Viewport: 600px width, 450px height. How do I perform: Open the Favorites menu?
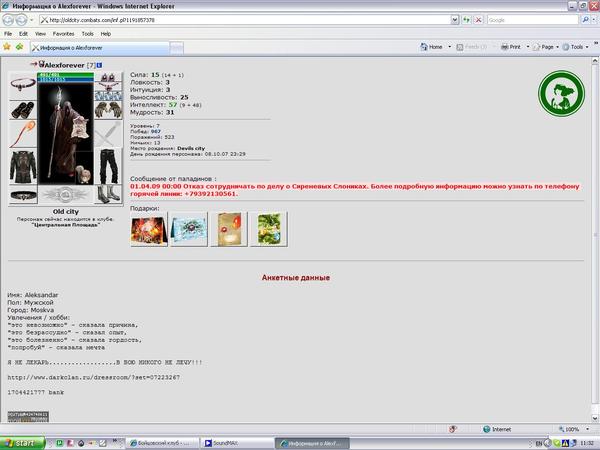[x=64, y=34]
